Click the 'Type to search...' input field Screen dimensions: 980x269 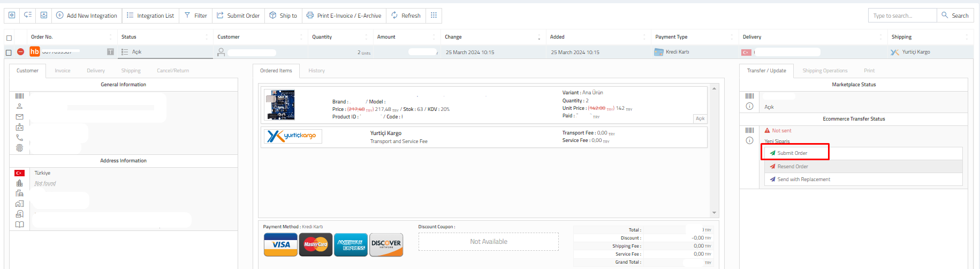[x=902, y=16]
